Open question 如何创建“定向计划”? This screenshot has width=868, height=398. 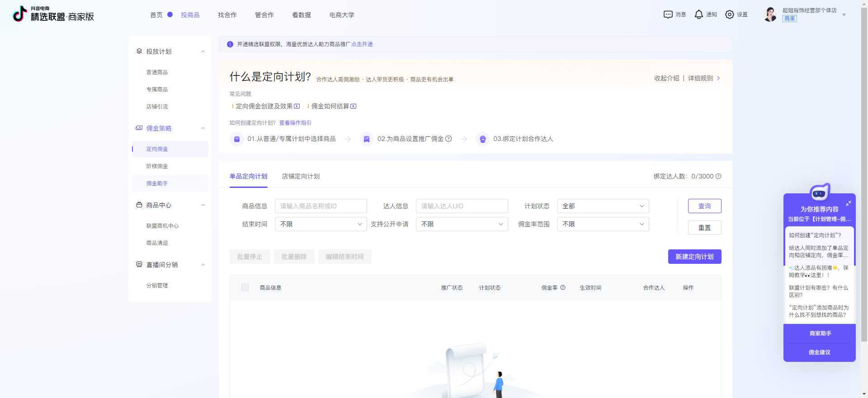[x=815, y=235]
